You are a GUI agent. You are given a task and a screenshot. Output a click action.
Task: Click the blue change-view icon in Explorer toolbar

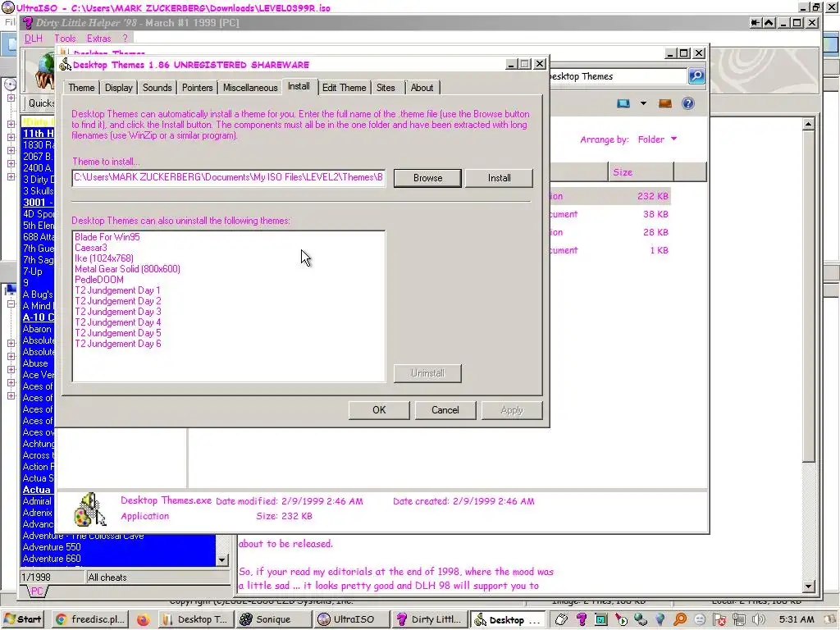(x=623, y=103)
